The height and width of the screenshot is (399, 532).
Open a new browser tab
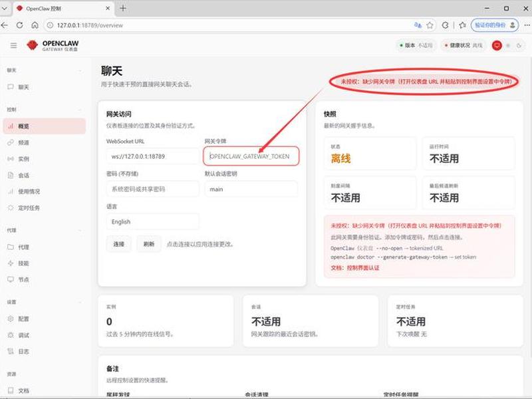click(123, 8)
